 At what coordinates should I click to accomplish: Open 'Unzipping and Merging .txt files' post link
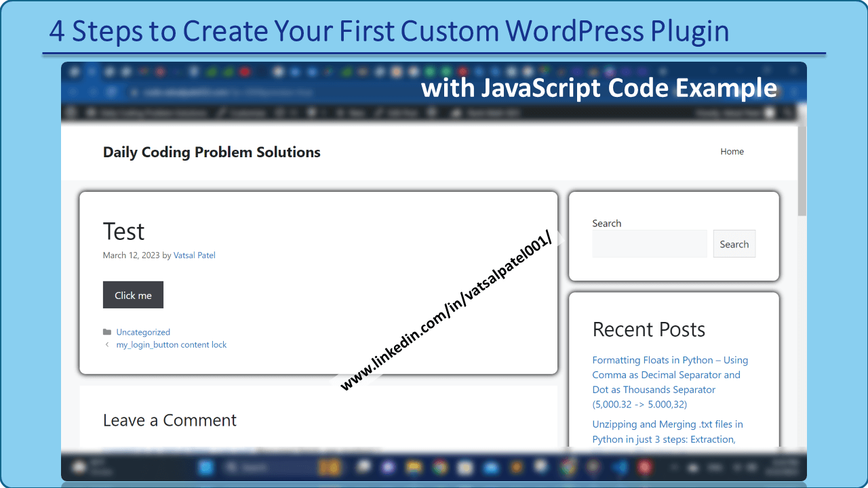(667, 432)
